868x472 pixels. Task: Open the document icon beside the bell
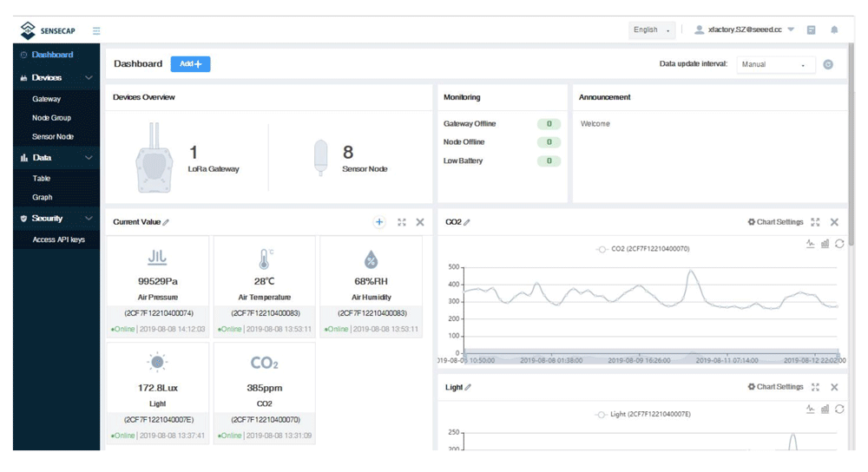coord(811,29)
